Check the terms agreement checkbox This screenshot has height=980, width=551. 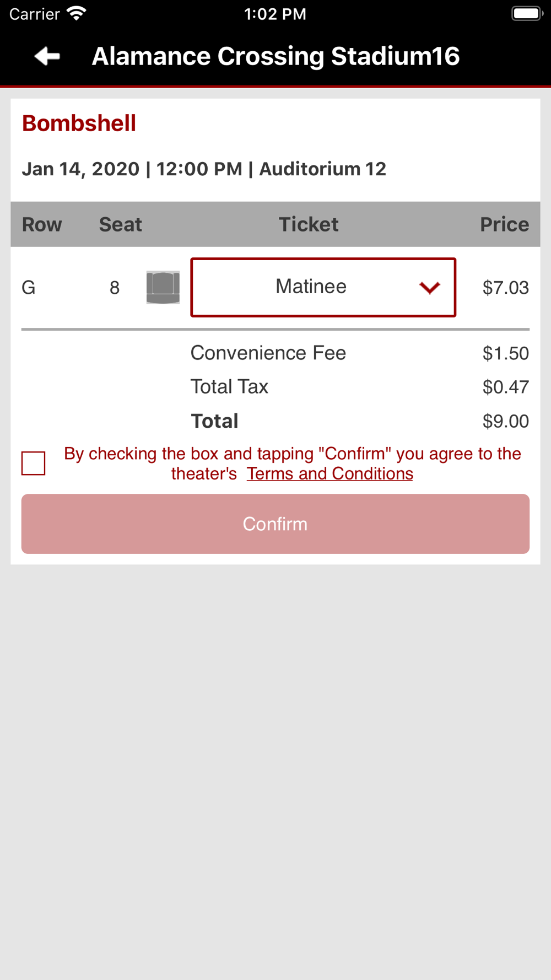(x=34, y=463)
